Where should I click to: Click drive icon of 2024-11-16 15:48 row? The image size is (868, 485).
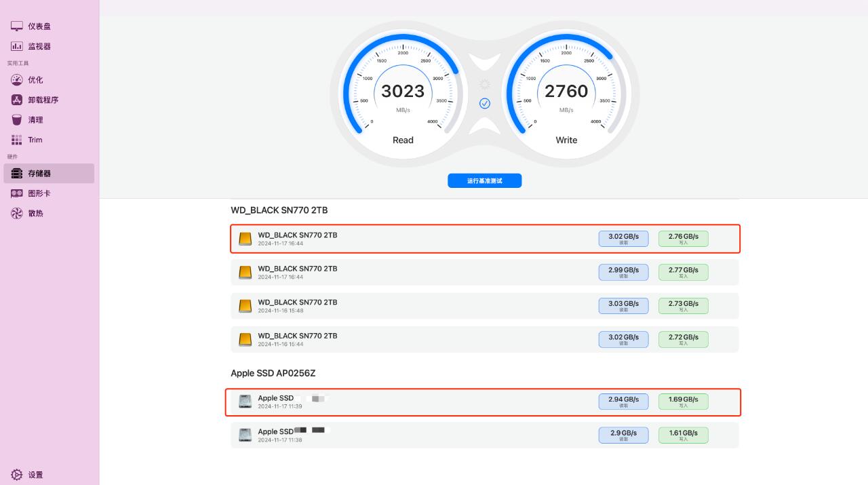coord(245,306)
